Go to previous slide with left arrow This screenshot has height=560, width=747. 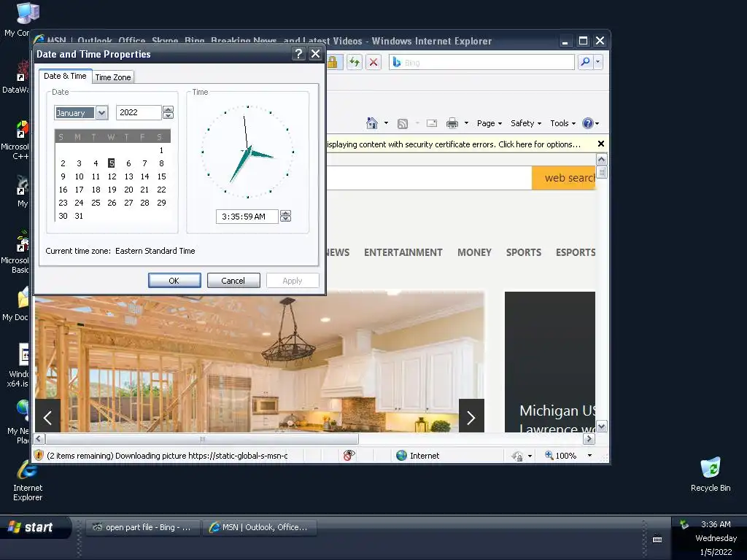point(47,417)
